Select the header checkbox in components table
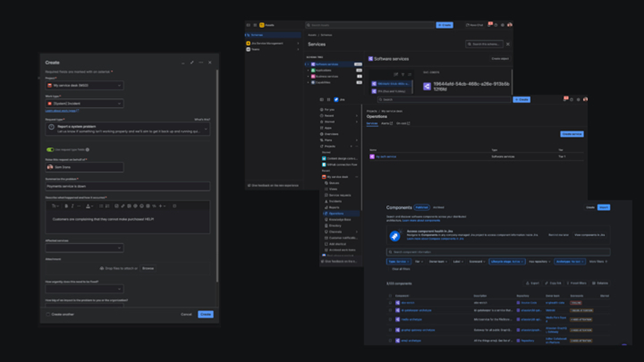644x362 pixels. [390, 296]
